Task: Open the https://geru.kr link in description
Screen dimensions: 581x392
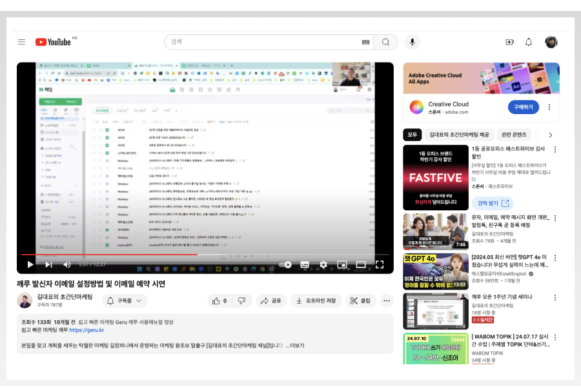Action: 87,330
